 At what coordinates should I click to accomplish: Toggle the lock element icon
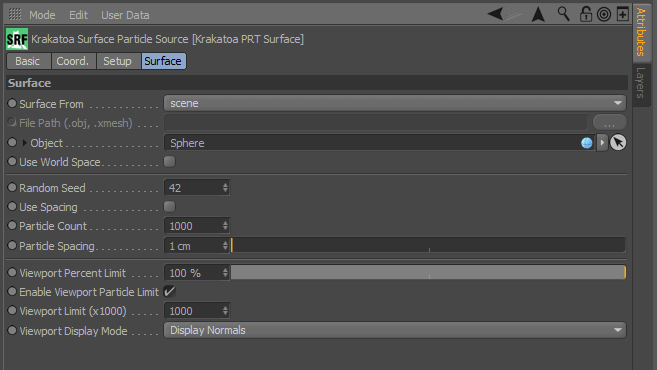pos(585,14)
